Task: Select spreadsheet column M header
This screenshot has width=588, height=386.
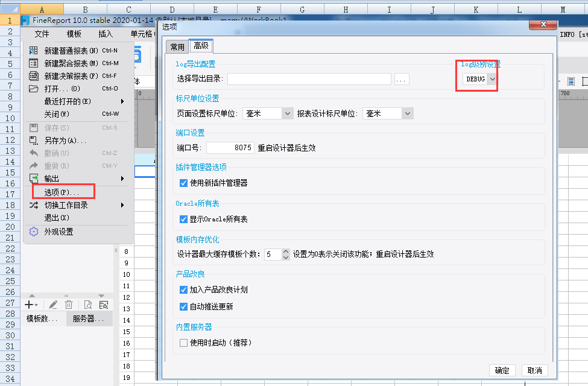Action: click(563, 10)
